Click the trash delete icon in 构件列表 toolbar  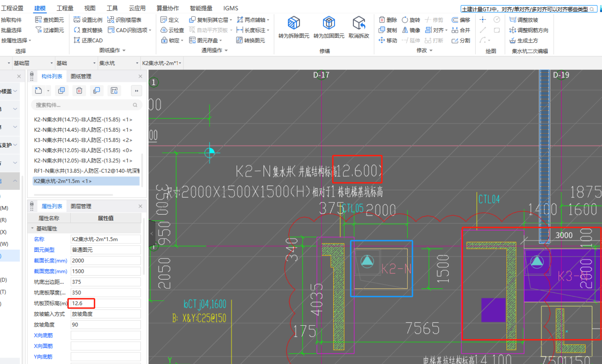[79, 91]
